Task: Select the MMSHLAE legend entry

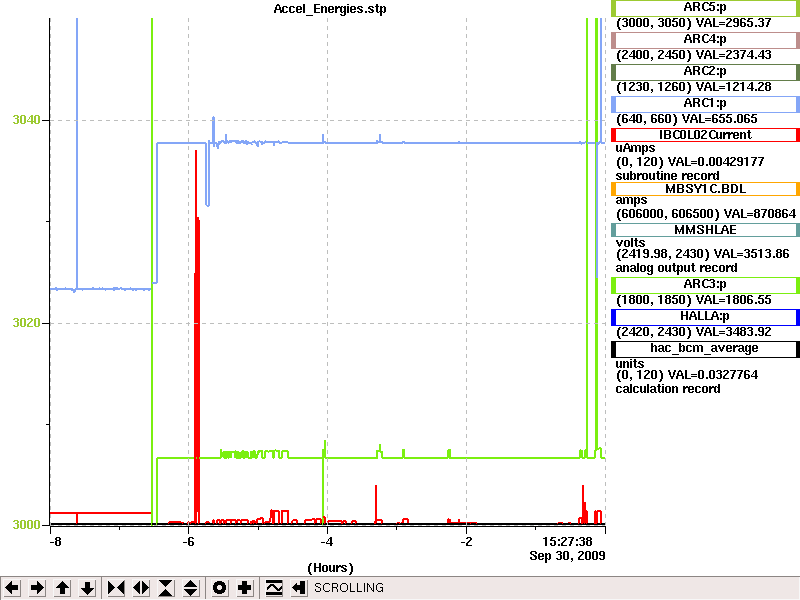Action: pos(705,230)
